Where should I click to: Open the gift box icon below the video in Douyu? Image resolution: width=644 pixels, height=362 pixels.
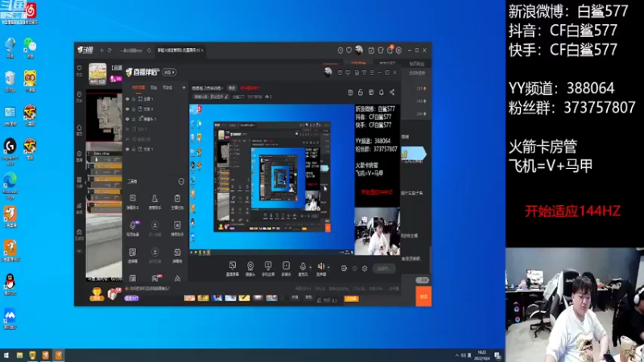click(x=114, y=294)
